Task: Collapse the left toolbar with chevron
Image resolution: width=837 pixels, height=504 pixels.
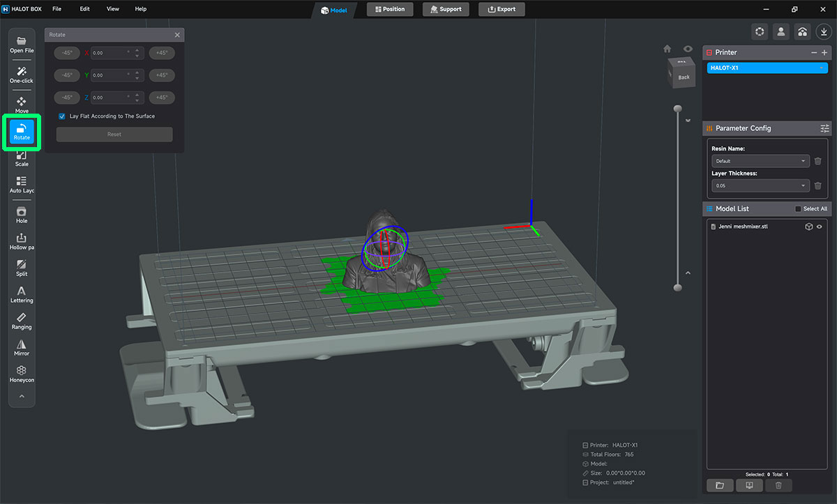Action: pos(22,396)
